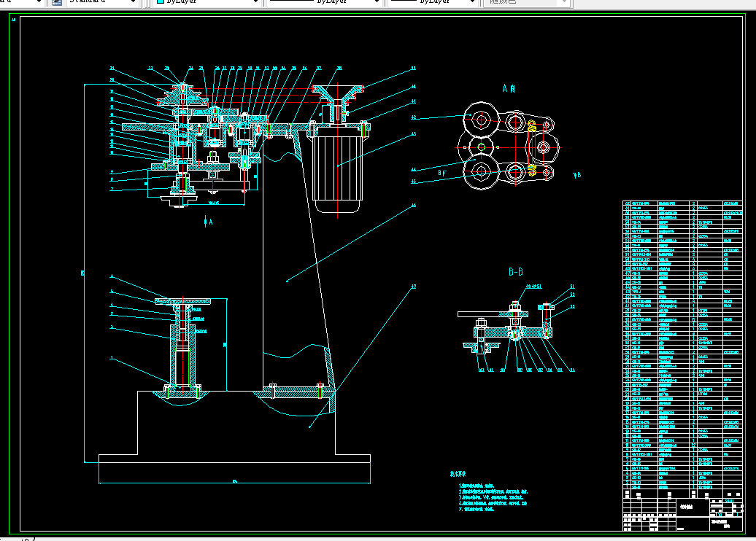Click the B-B section bolt assembly
This screenshot has width=756, height=541.
(x=515, y=320)
